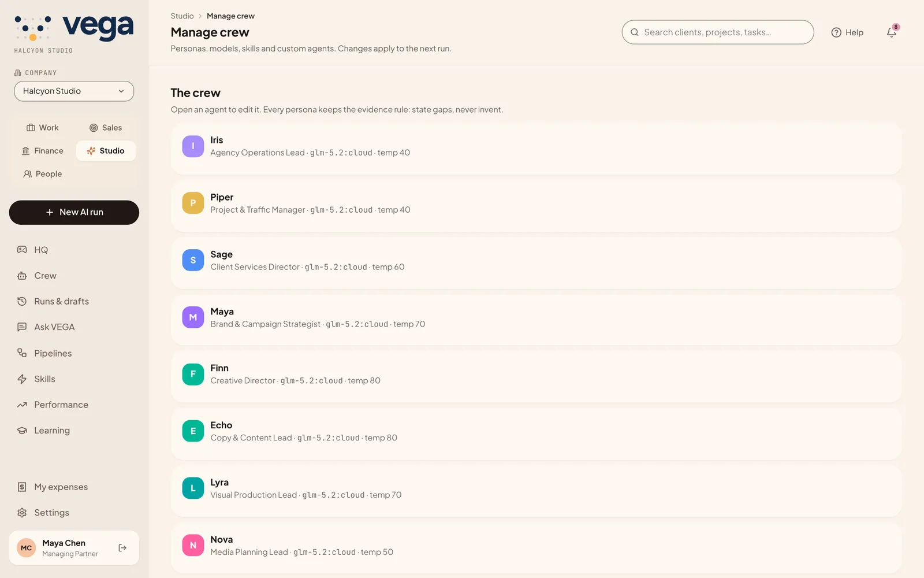Click Sage's blue avatar icon
This screenshot has width=924, height=578.
[193, 260]
